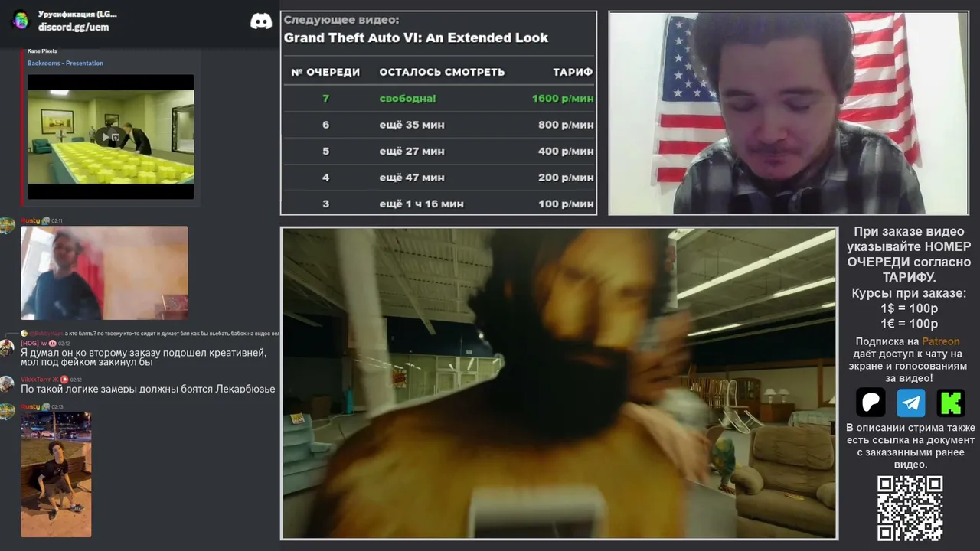Click the '800 р/мин' tariff cell
The width and height of the screenshot is (980, 551).
point(566,125)
